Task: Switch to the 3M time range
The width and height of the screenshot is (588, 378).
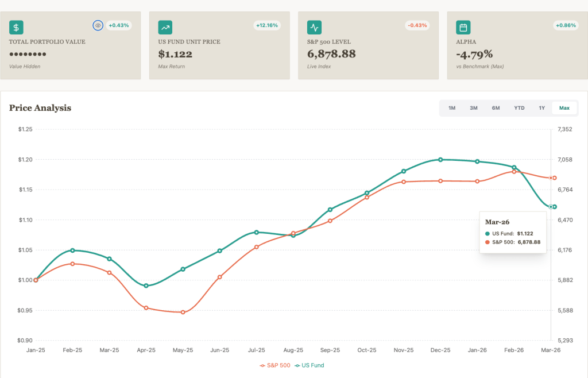Action: coord(474,108)
